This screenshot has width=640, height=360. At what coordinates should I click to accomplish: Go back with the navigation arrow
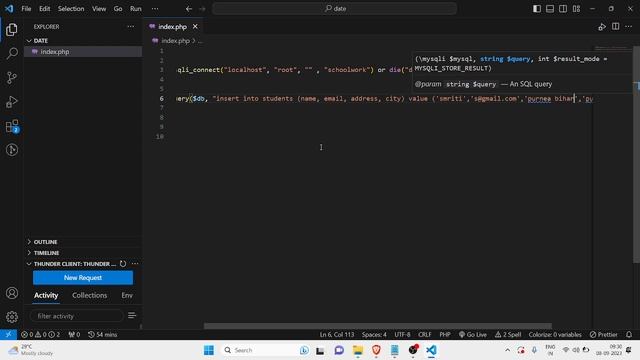click(189, 9)
